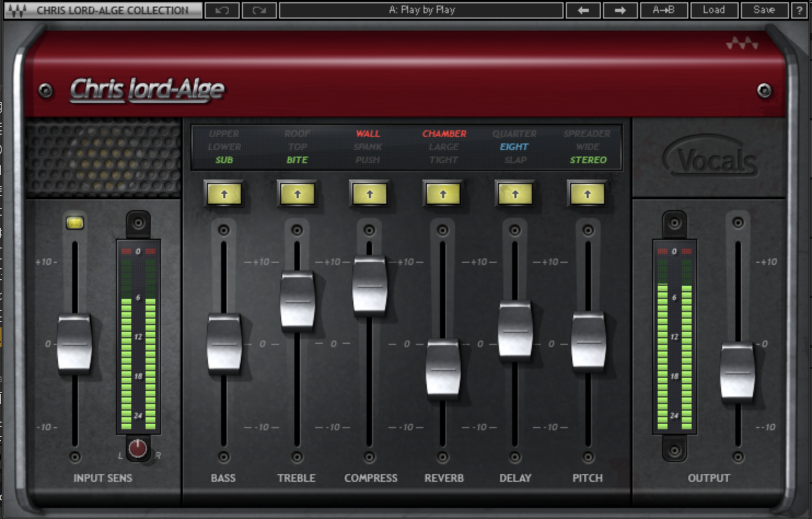This screenshot has width=812, height=519.
Task: Click the undo arrow button
Action: [222, 10]
